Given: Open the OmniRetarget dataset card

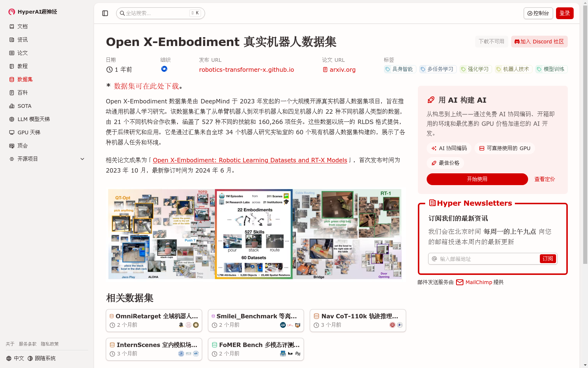Looking at the screenshot, I should tap(154, 321).
